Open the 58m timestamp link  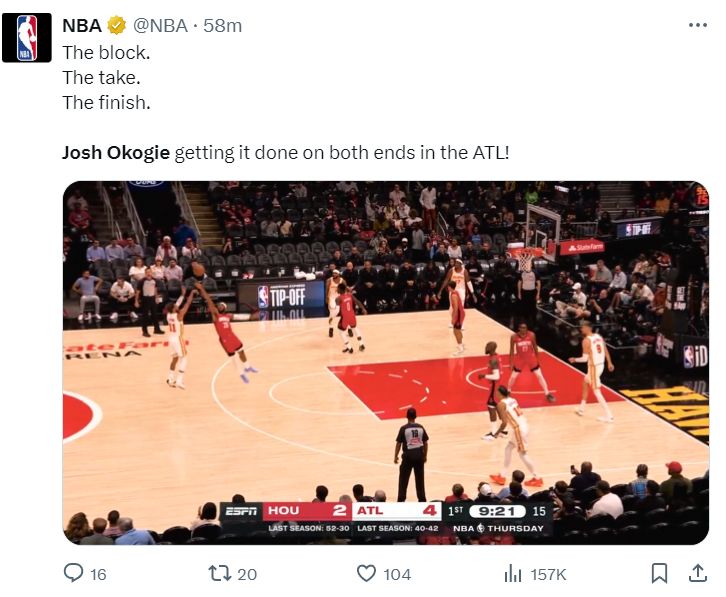pyautogui.click(x=223, y=26)
